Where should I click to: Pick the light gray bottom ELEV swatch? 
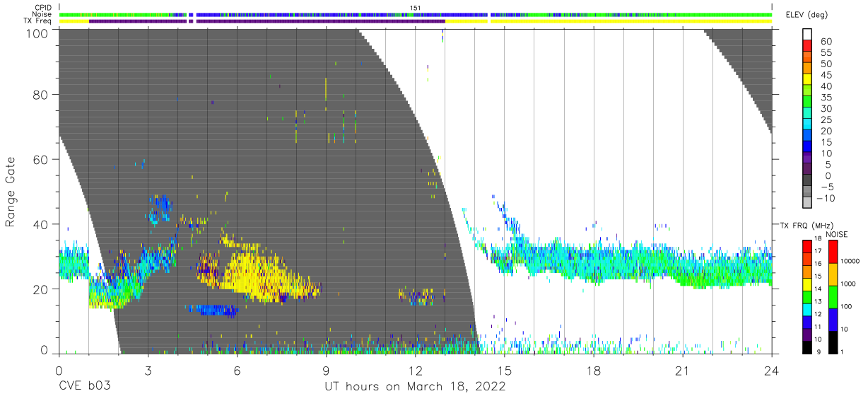pyautogui.click(x=807, y=202)
